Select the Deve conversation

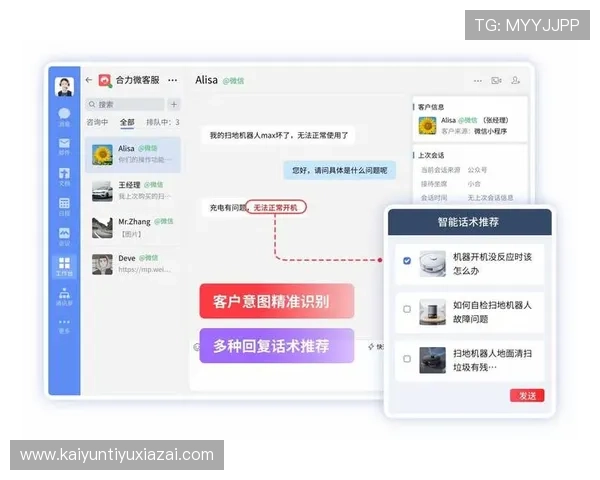click(133, 264)
